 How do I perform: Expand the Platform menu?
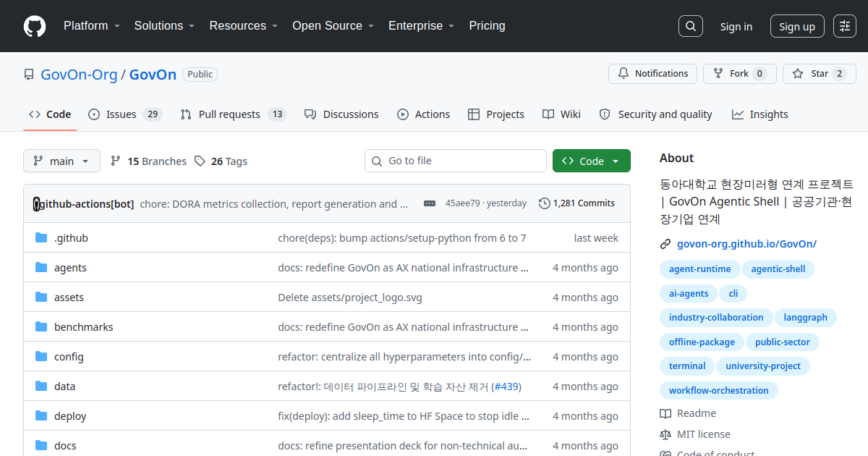click(x=92, y=26)
